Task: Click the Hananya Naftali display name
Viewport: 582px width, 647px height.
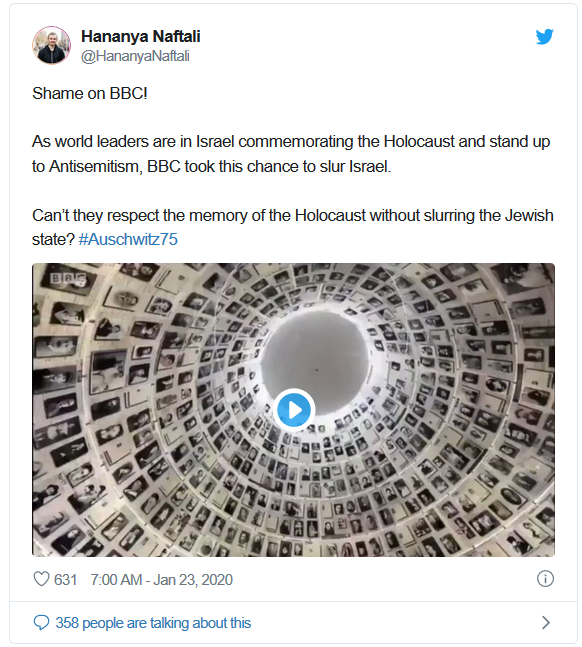Action: [140, 36]
